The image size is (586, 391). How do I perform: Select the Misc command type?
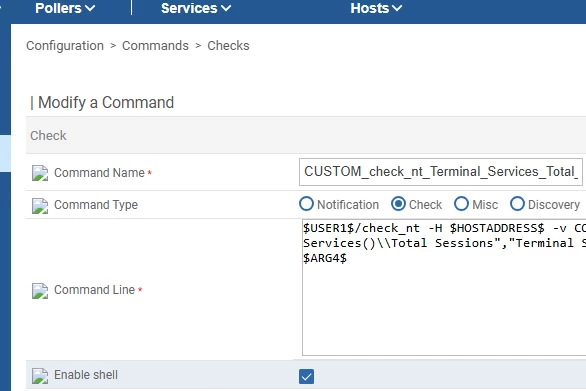461,204
